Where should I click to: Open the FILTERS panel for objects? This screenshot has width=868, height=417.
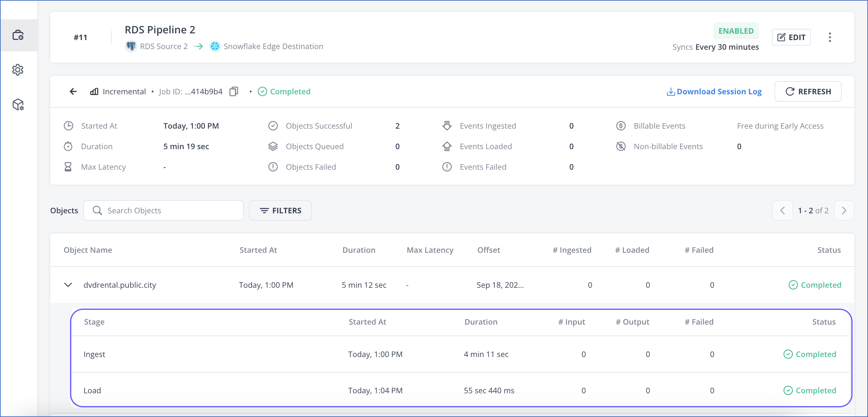click(x=280, y=210)
